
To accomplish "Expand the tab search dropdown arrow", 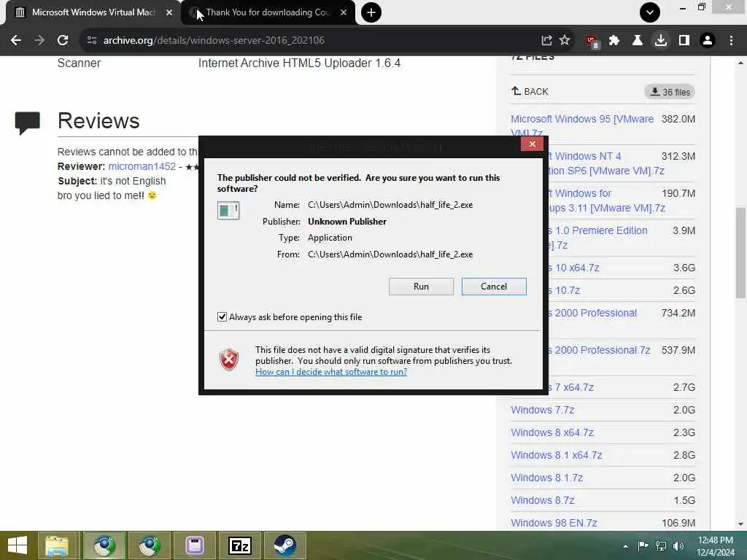I will (650, 12).
